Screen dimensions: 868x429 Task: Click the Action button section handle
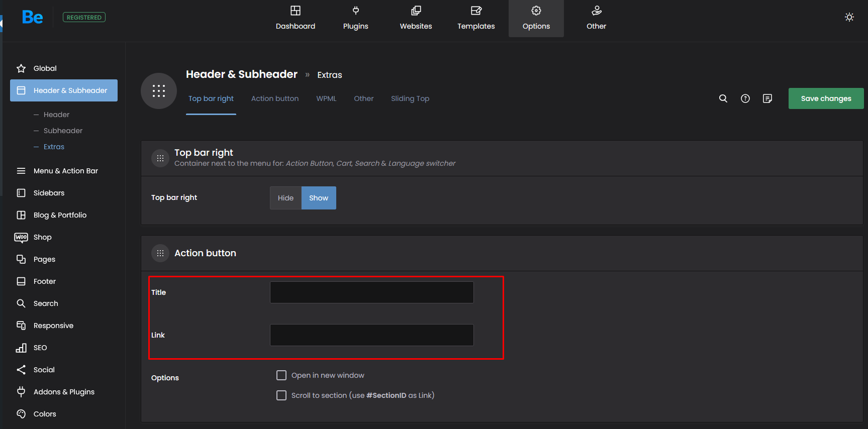(x=160, y=253)
